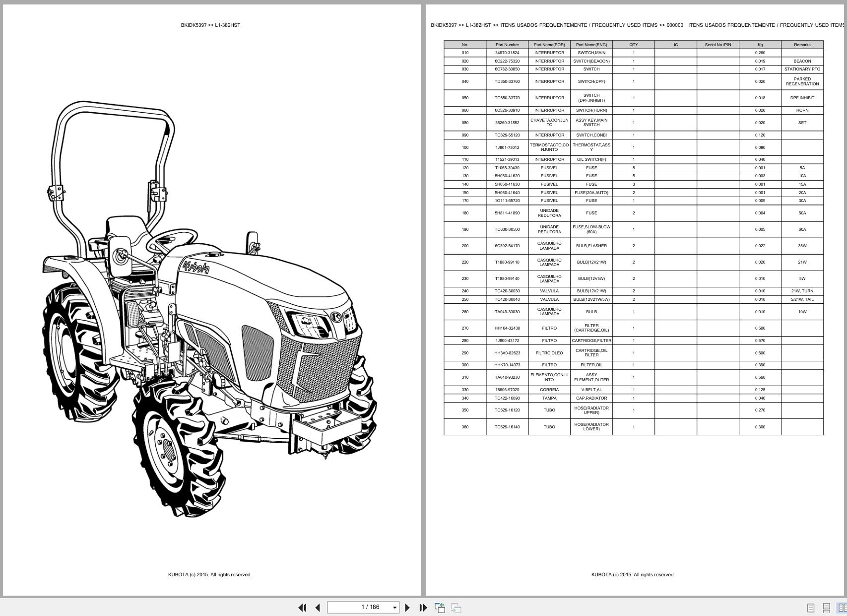This screenshot has height=616, width=847.
Task: Select part number TA040-93230
Action: click(507, 377)
